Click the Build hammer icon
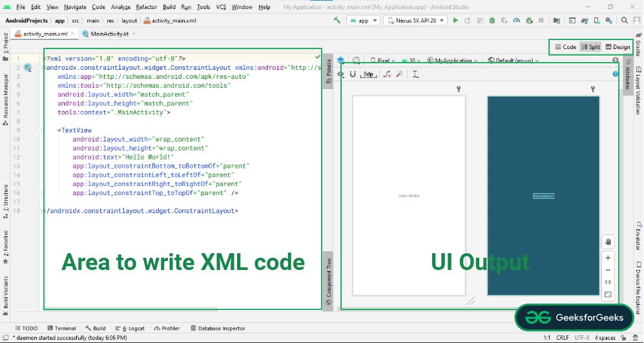Image resolution: width=644 pixels, height=343 pixels. tap(337, 21)
